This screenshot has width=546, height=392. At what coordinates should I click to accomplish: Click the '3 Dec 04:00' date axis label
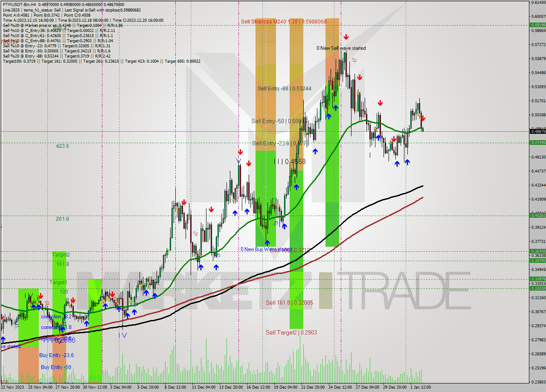coord(121,387)
